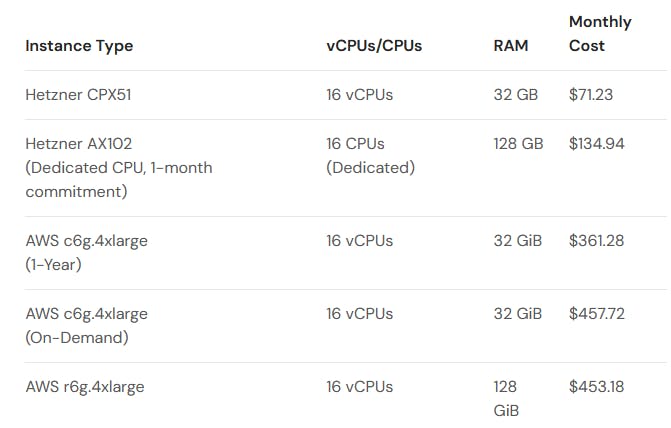Click the 128 GB RAM value

pos(519,144)
